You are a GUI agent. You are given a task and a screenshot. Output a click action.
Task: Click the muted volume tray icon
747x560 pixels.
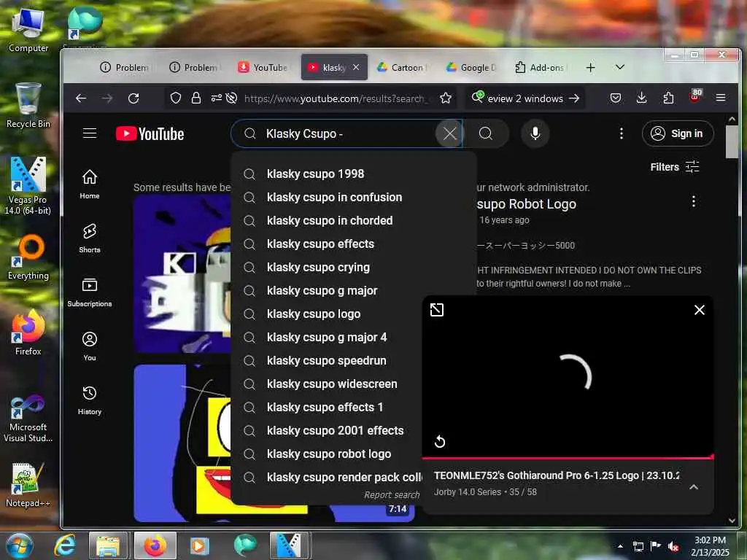[x=673, y=546]
